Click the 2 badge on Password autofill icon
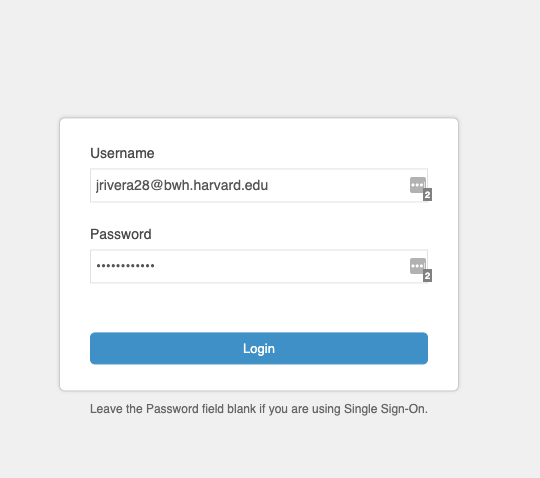Image resolution: width=540 pixels, height=478 pixels. click(x=427, y=276)
